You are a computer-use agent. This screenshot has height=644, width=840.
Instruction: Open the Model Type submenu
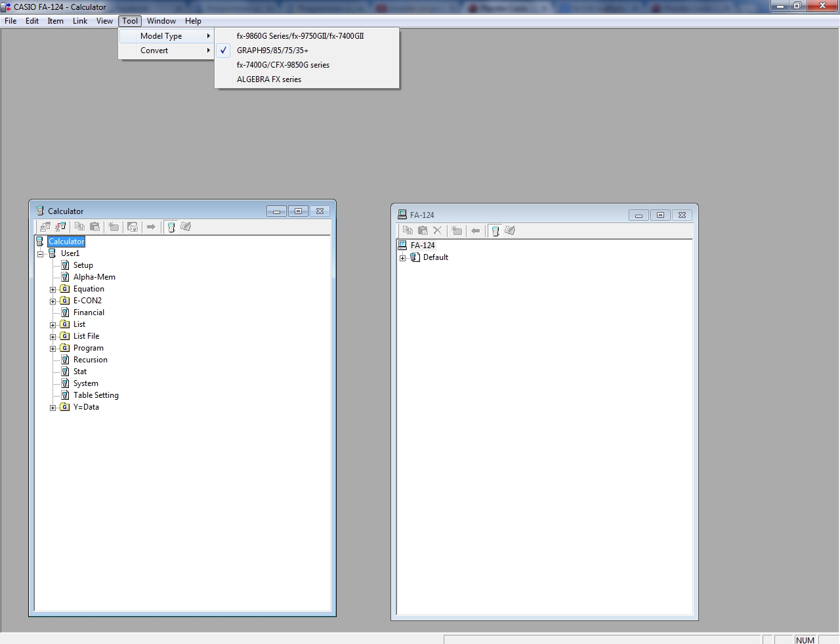(x=167, y=36)
